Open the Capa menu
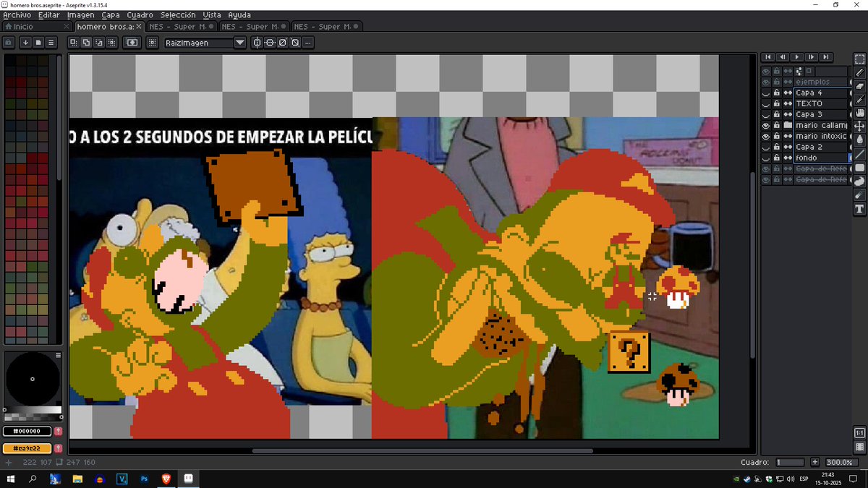The width and height of the screenshot is (868, 488). pos(111,14)
